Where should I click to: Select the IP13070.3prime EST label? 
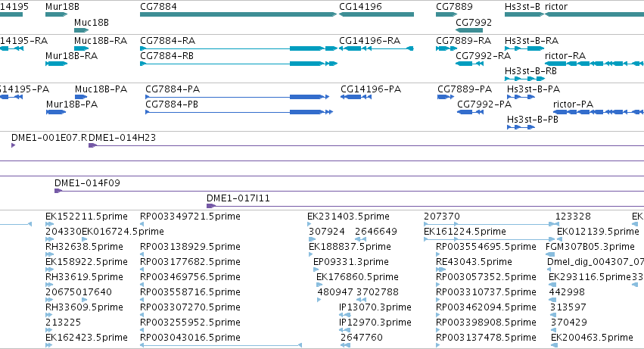pos(375,307)
